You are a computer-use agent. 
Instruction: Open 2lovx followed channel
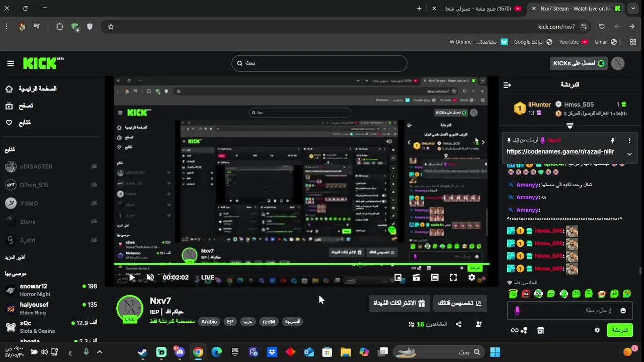(x=50, y=222)
